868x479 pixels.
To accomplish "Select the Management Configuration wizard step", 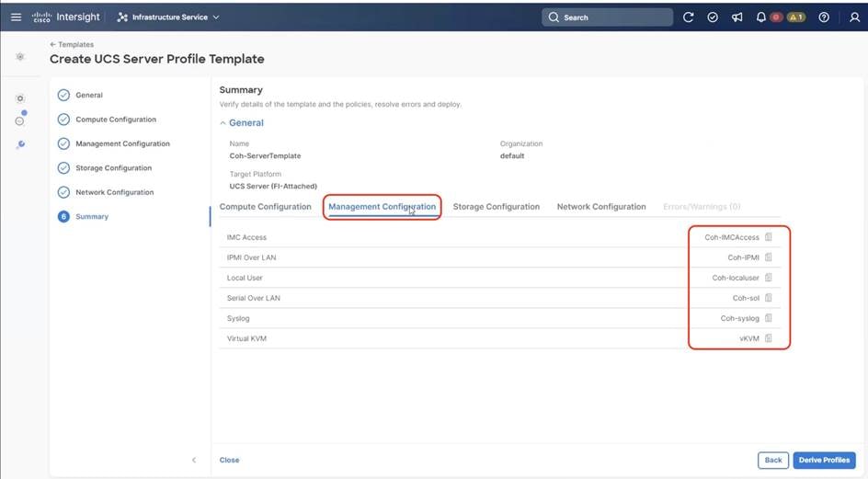I will [x=113, y=143].
